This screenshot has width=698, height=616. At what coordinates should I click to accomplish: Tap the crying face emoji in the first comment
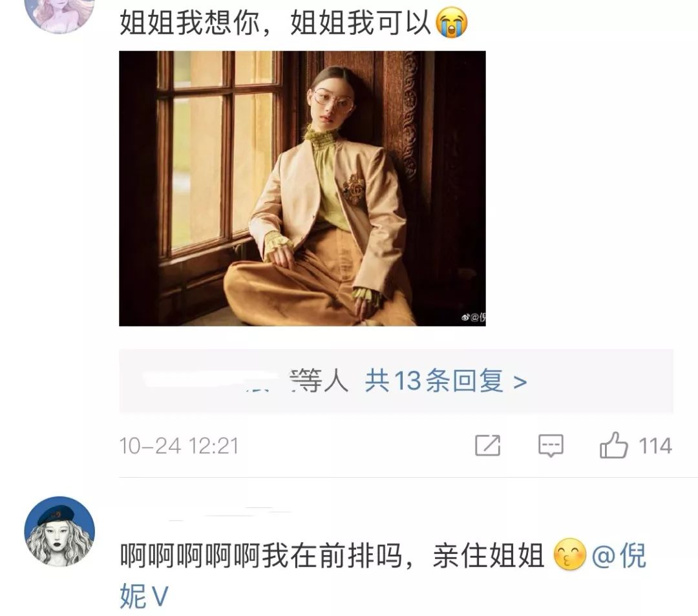451,23
